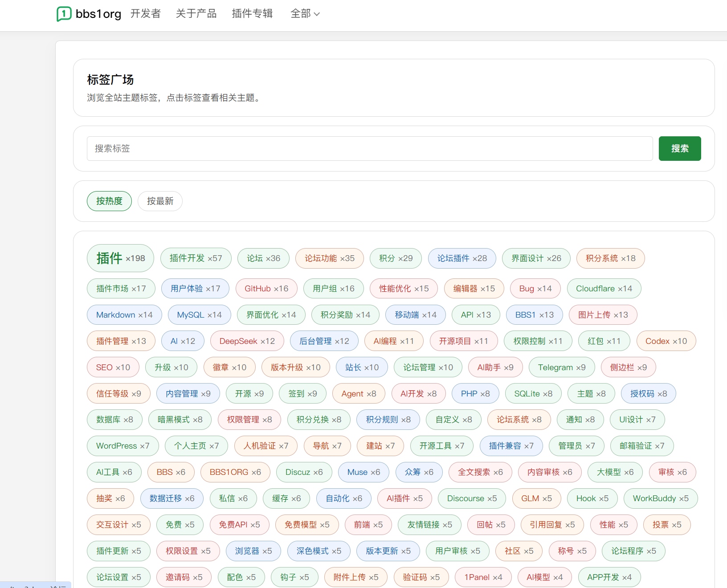Open the Telegram ×9 tag
The image size is (727, 588).
tap(562, 367)
